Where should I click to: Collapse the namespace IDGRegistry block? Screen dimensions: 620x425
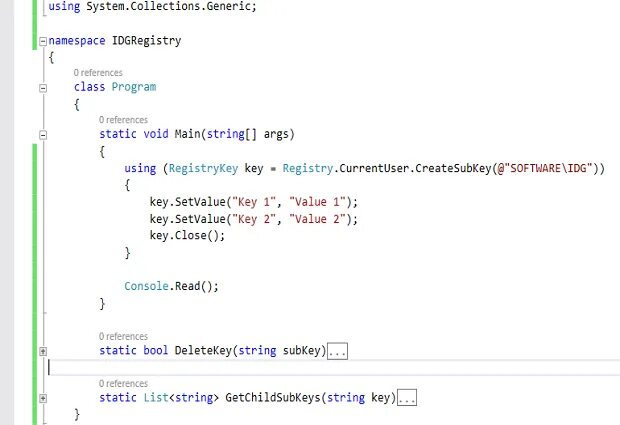point(43,41)
